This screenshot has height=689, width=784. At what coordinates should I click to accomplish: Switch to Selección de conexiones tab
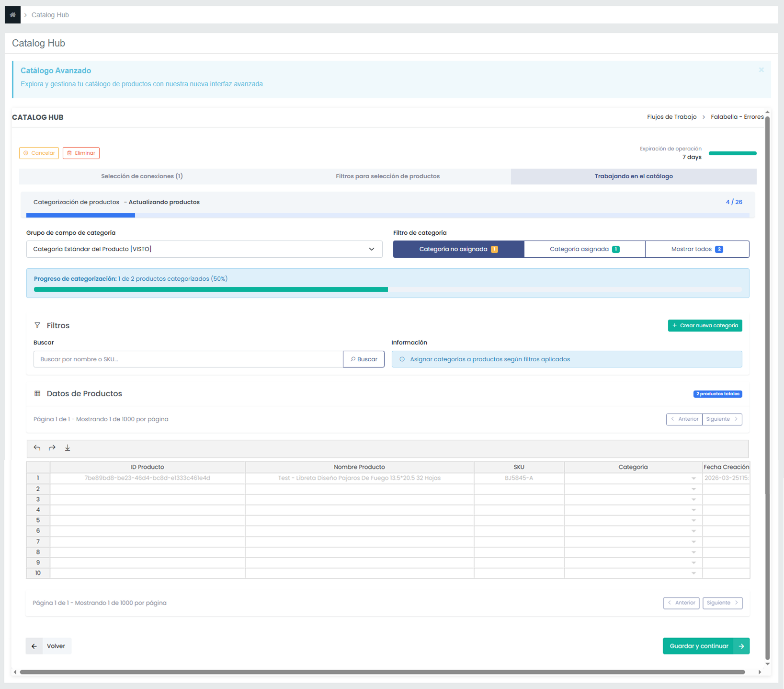click(142, 176)
